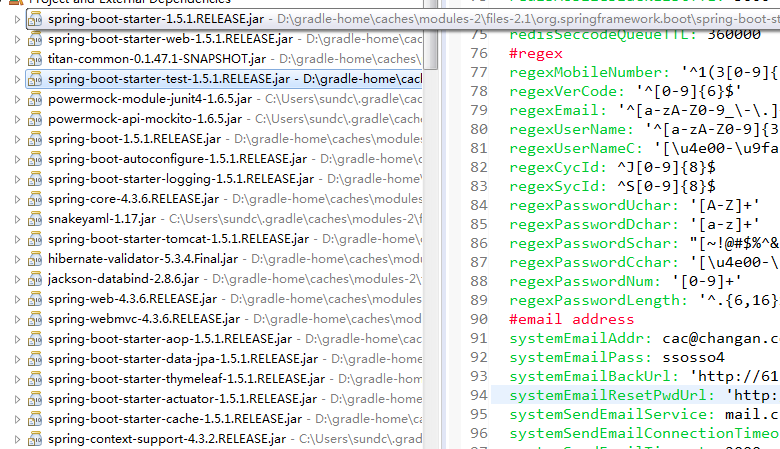
Task: Click the jar icon of spring-boot-starter-1.5.1.RELEASE.jar
Action: 35,19
